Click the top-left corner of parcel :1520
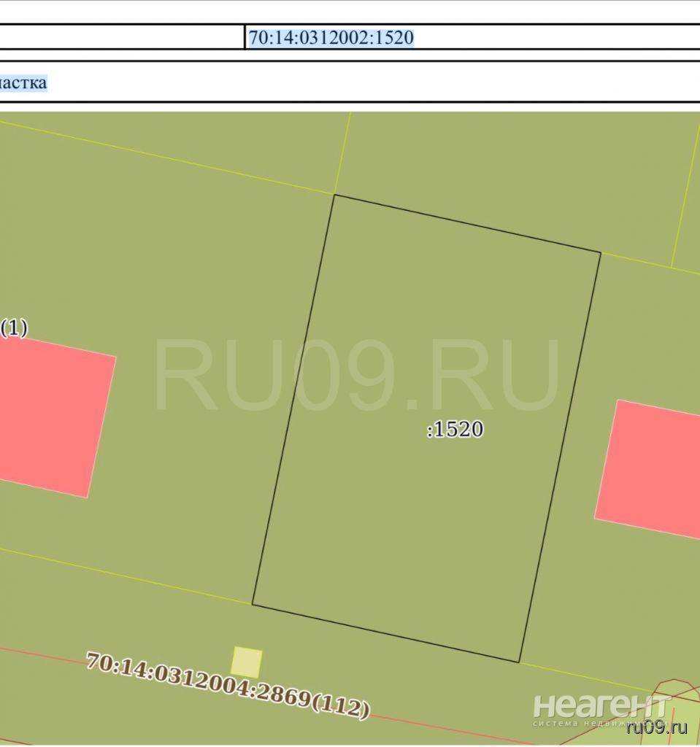 (334, 195)
